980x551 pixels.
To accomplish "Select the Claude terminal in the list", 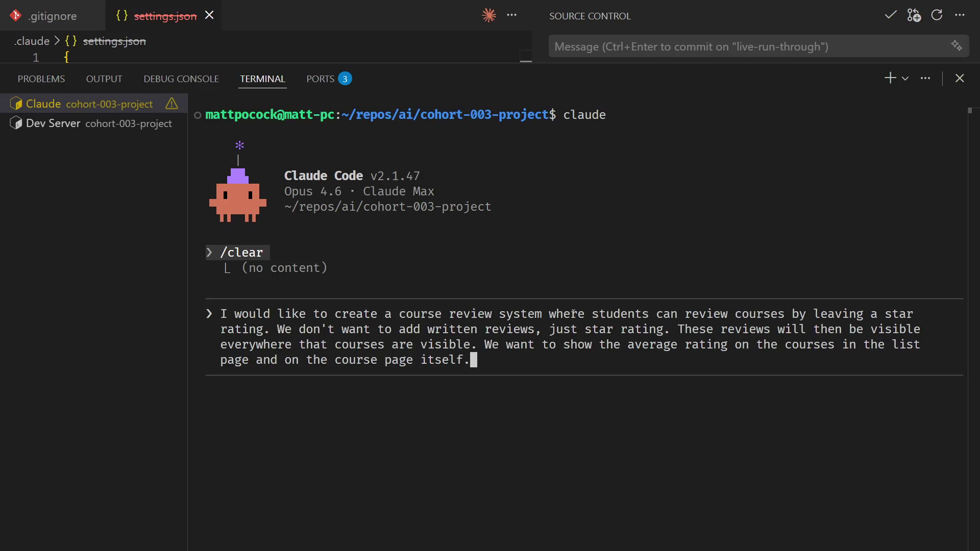I will tap(94, 104).
